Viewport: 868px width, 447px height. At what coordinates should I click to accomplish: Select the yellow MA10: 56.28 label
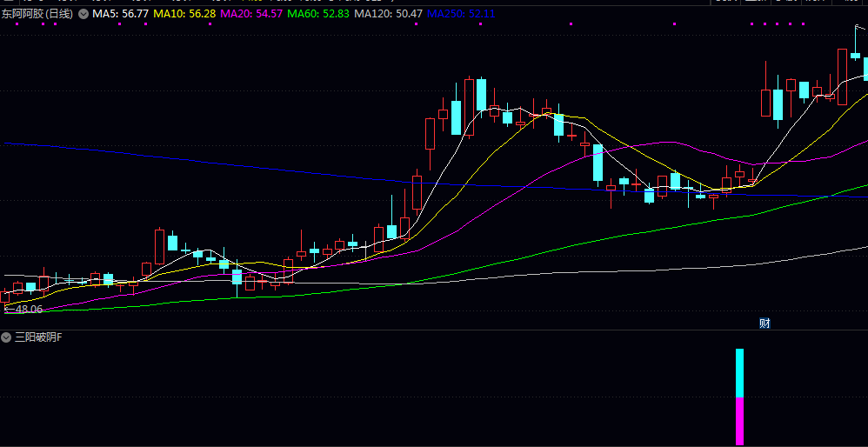point(184,14)
